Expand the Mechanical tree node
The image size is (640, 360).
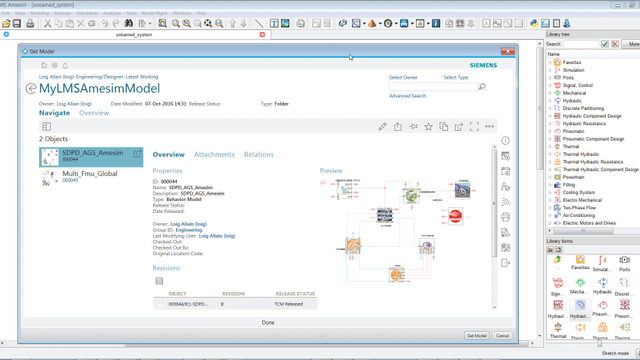(x=550, y=93)
